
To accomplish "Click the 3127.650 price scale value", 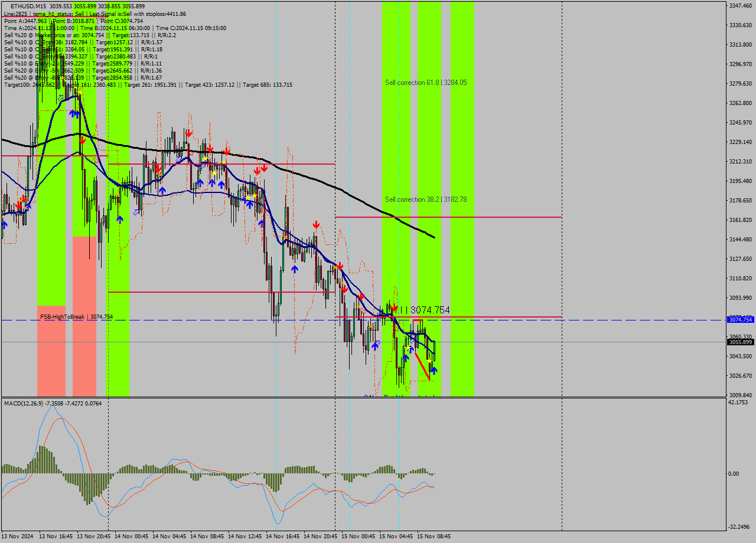I will [x=741, y=259].
